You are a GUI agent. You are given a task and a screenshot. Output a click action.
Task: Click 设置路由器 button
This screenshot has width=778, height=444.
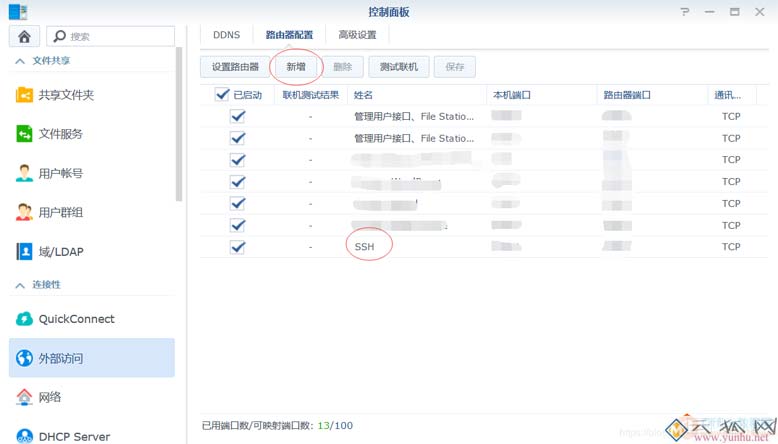coord(235,66)
